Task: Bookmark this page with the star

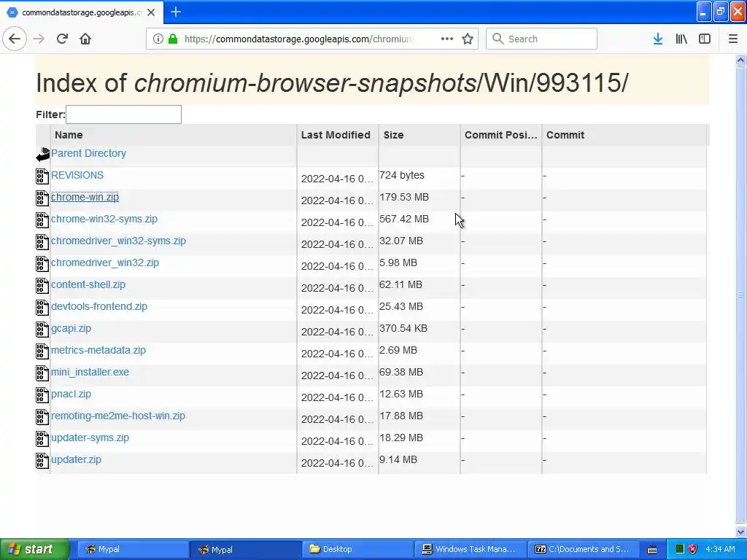Action: [x=468, y=39]
